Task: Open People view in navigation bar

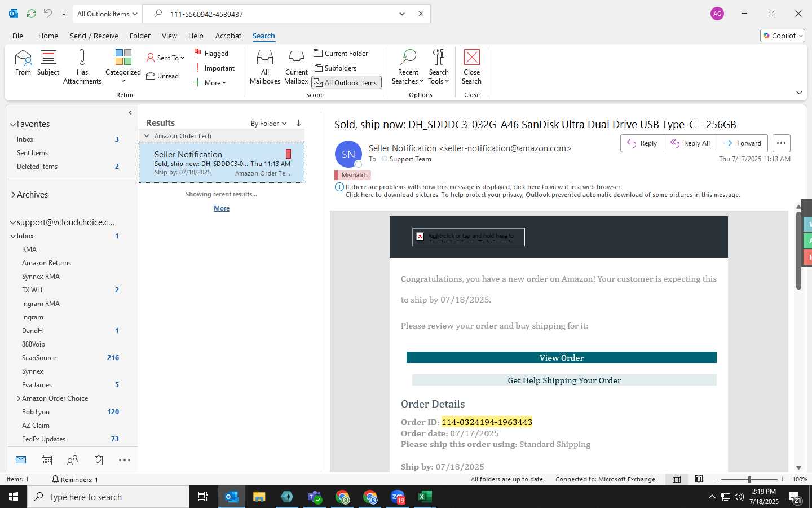Action: 72,460
